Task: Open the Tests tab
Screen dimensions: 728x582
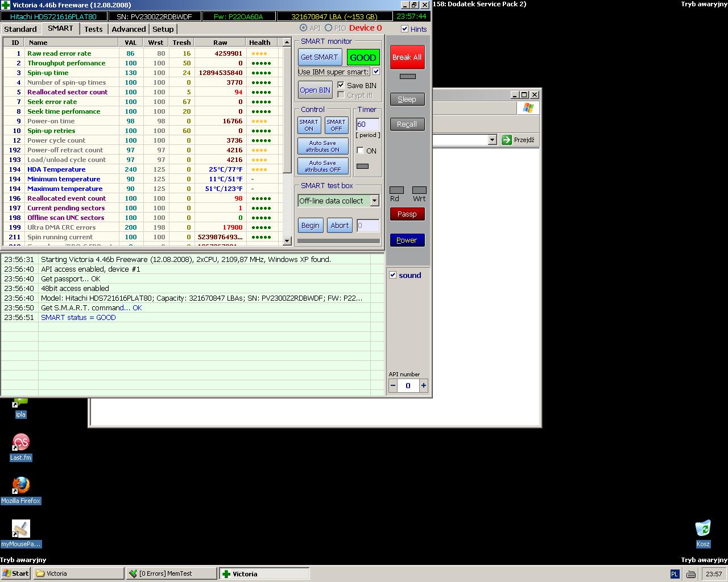Action: (93, 29)
